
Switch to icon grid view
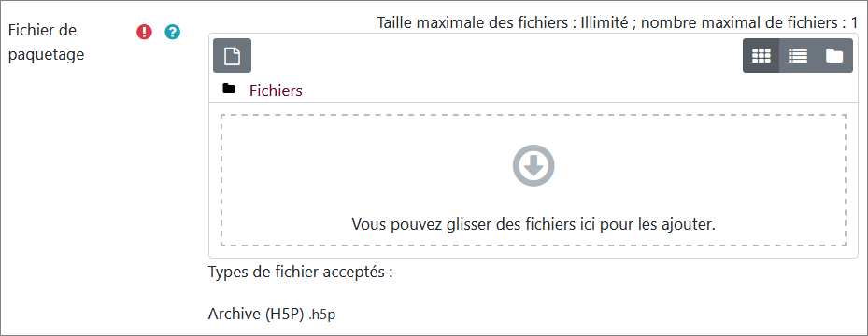761,56
